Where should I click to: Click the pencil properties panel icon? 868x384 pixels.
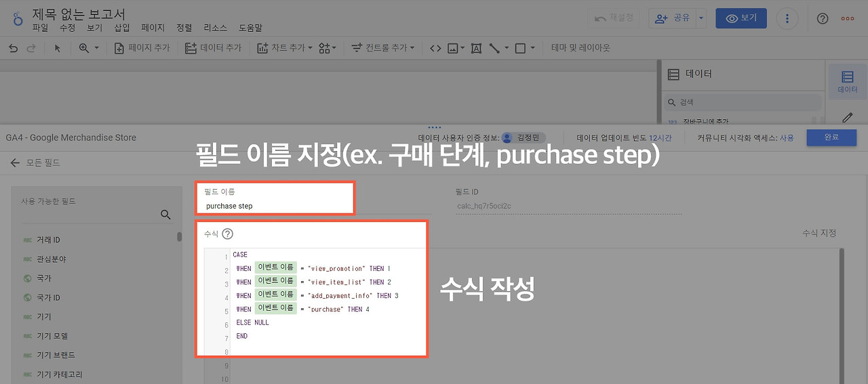(x=848, y=117)
